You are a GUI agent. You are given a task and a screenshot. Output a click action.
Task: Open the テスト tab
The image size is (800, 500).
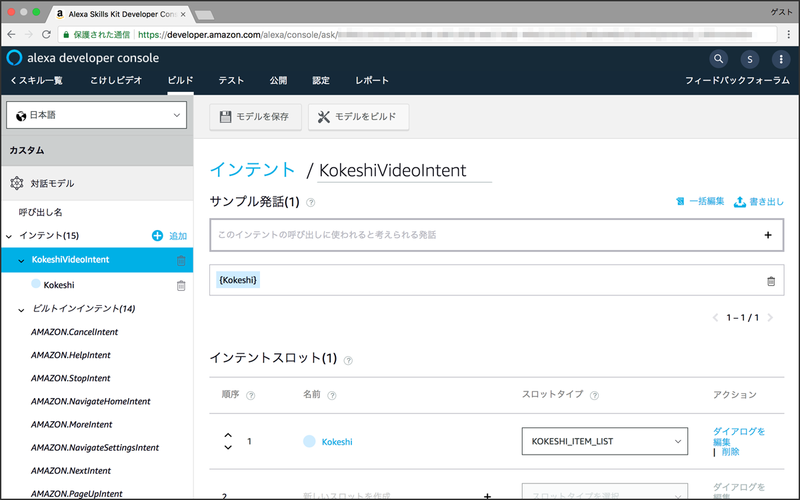[x=231, y=80]
